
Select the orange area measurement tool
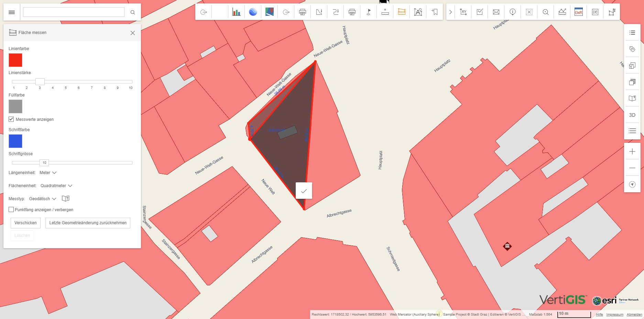[401, 12]
